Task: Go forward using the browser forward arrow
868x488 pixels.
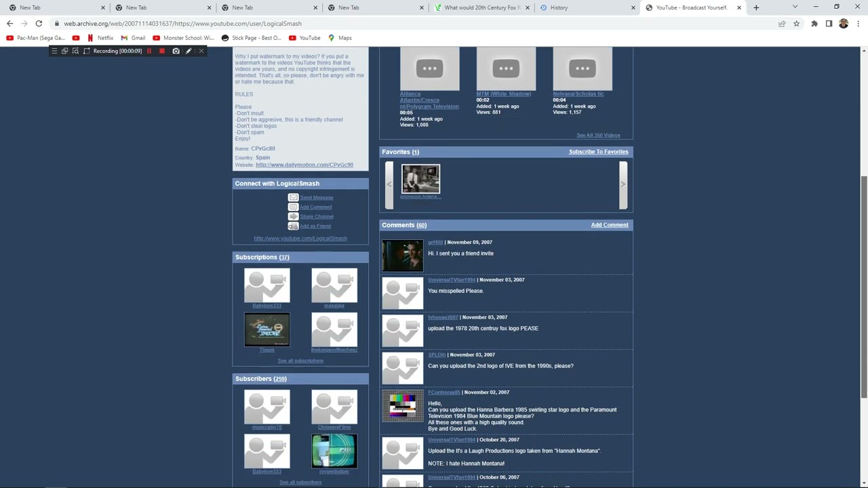Action: (x=24, y=24)
